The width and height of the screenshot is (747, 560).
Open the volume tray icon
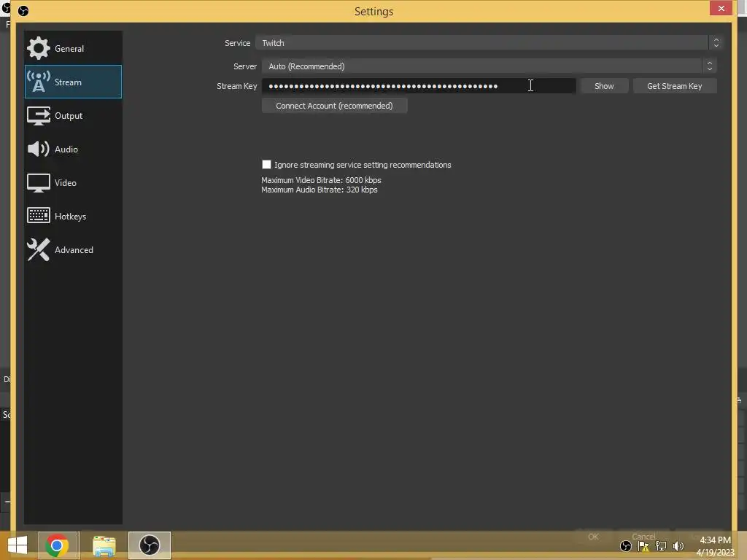pos(678,546)
